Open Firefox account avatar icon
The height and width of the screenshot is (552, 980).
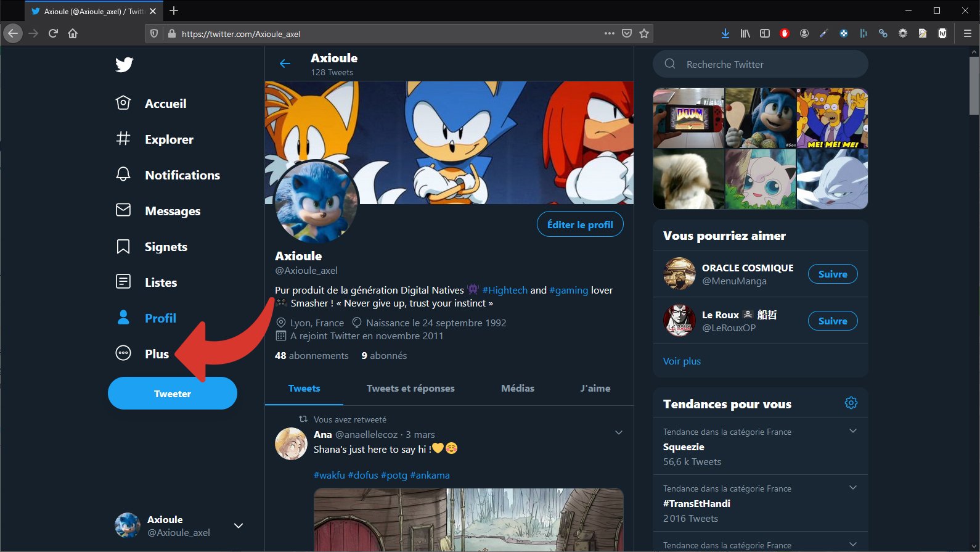pyautogui.click(x=804, y=33)
